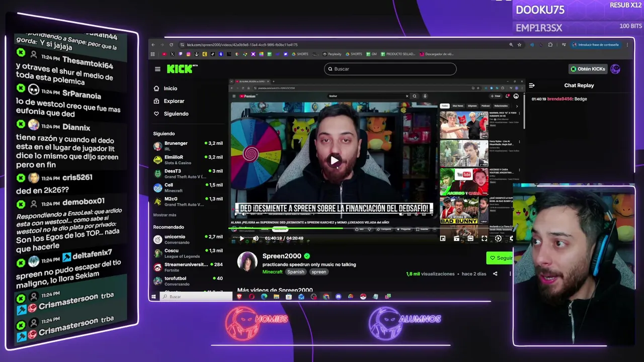
Task: Open the browser extensions puzzle icon
Action: coord(550,45)
